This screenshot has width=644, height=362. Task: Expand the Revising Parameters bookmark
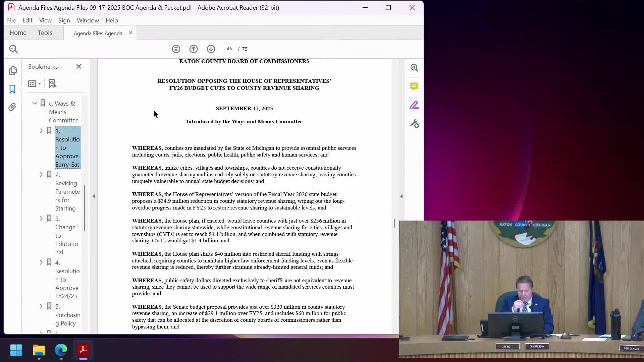(41, 175)
